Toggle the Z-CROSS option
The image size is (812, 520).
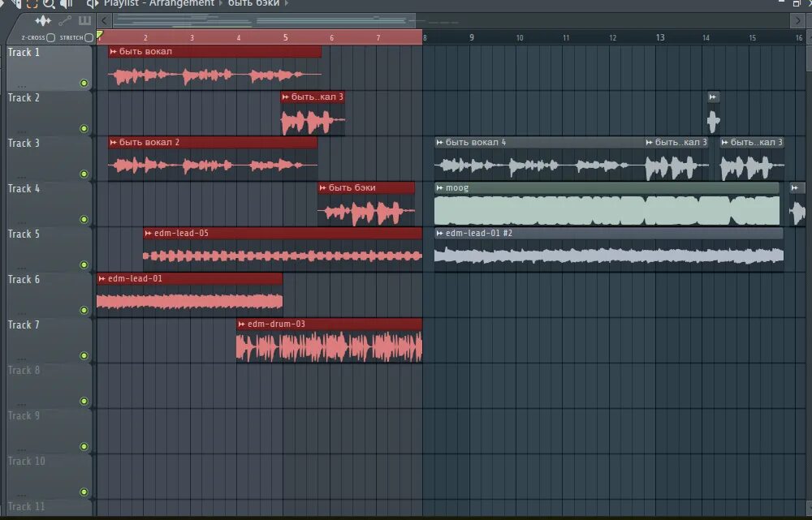[50, 37]
